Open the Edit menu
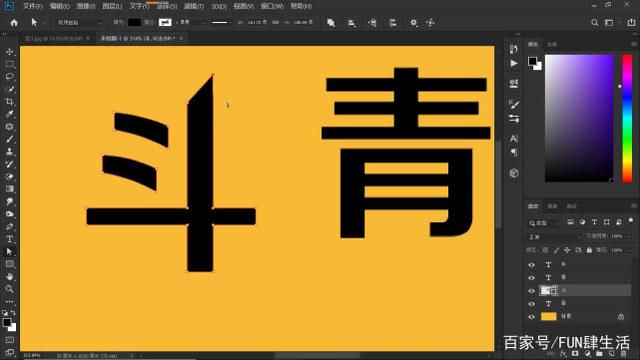Screen dimensions: 640x360 coord(59,6)
